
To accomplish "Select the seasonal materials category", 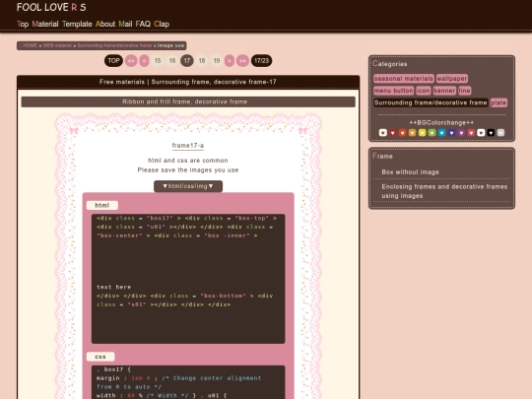I will click(403, 79).
